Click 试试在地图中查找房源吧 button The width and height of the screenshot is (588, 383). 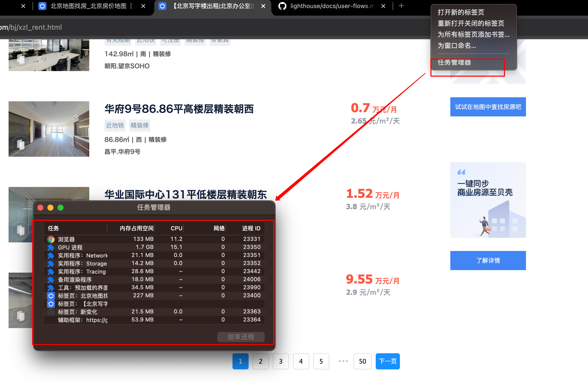click(x=488, y=107)
